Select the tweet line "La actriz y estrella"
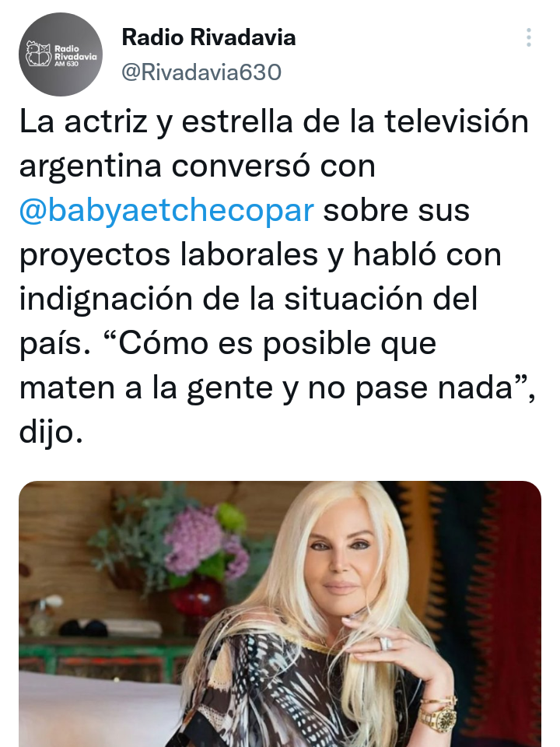This screenshot has height=747, width=560. [157, 121]
